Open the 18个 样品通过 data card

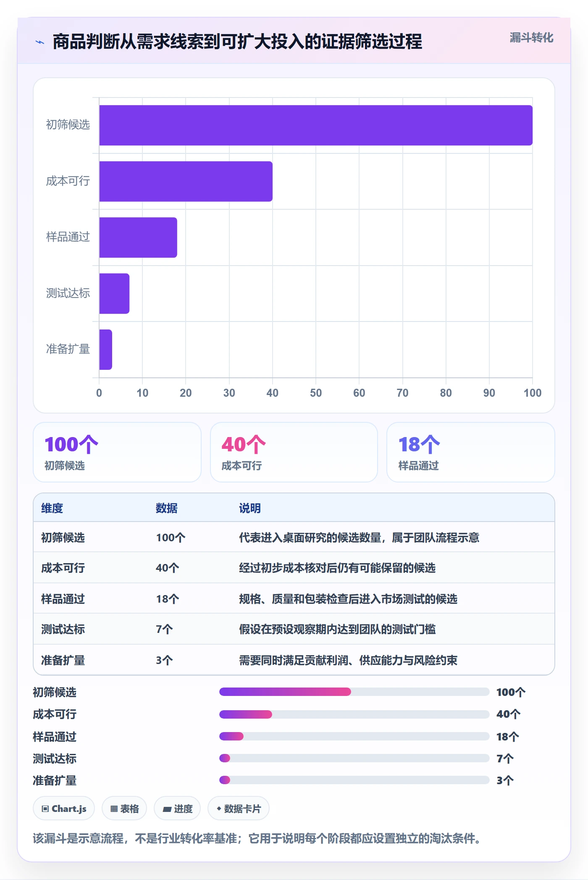point(471,452)
